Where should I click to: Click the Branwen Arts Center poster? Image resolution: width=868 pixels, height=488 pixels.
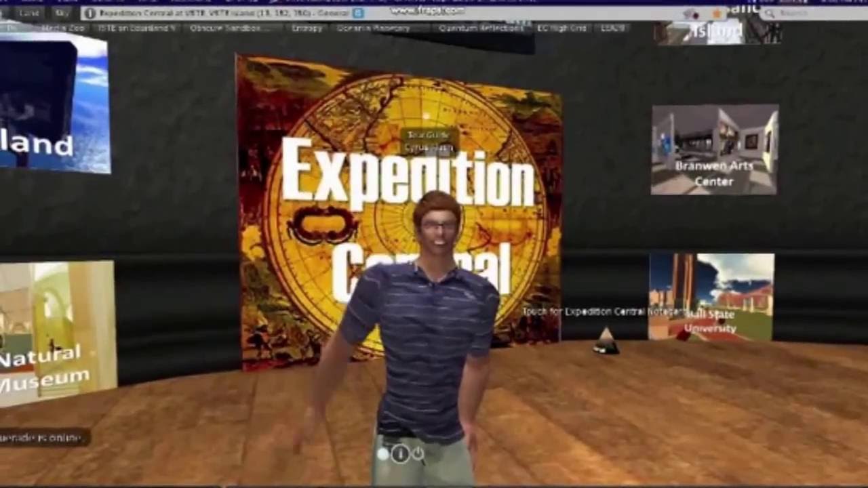click(715, 149)
